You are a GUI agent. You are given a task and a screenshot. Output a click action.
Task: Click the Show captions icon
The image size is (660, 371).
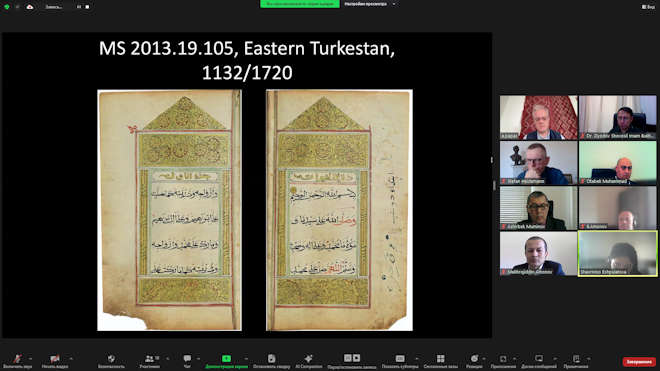coord(400,359)
